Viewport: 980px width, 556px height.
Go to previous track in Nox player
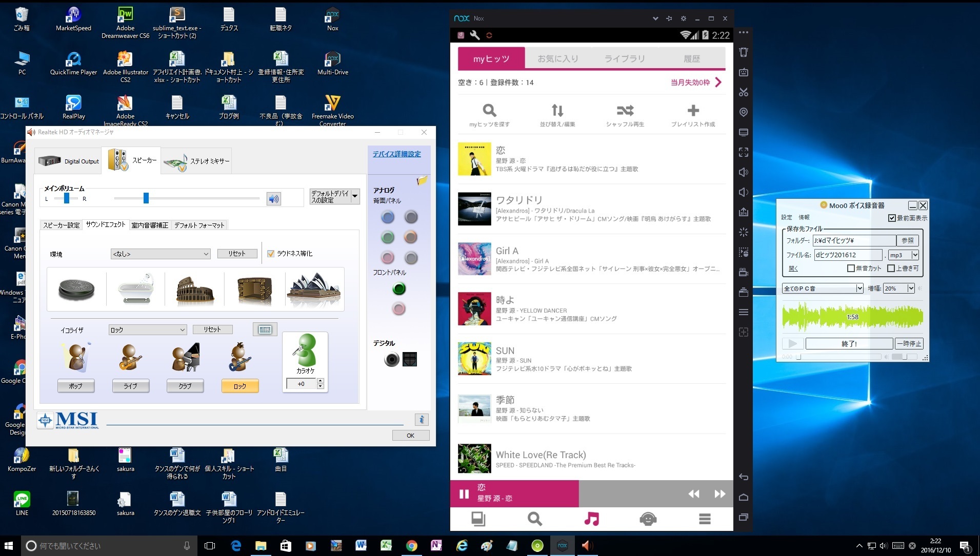tap(694, 494)
